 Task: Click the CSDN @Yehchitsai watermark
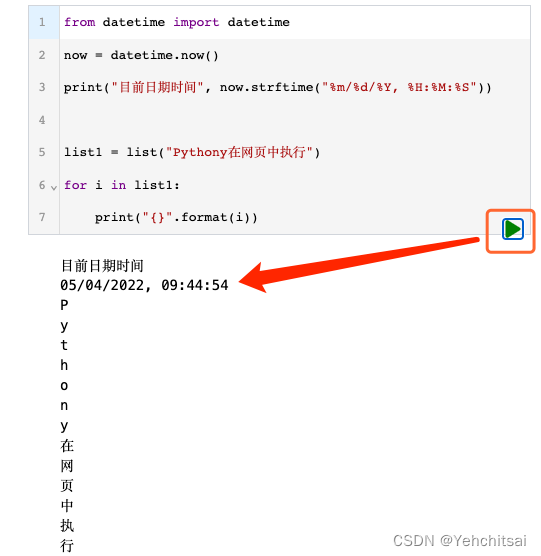[x=459, y=541]
